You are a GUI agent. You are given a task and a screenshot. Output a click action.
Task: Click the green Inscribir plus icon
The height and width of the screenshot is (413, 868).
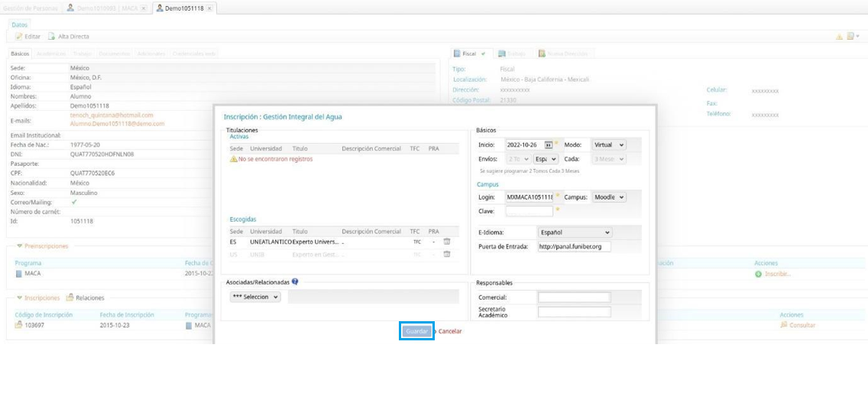point(758,274)
